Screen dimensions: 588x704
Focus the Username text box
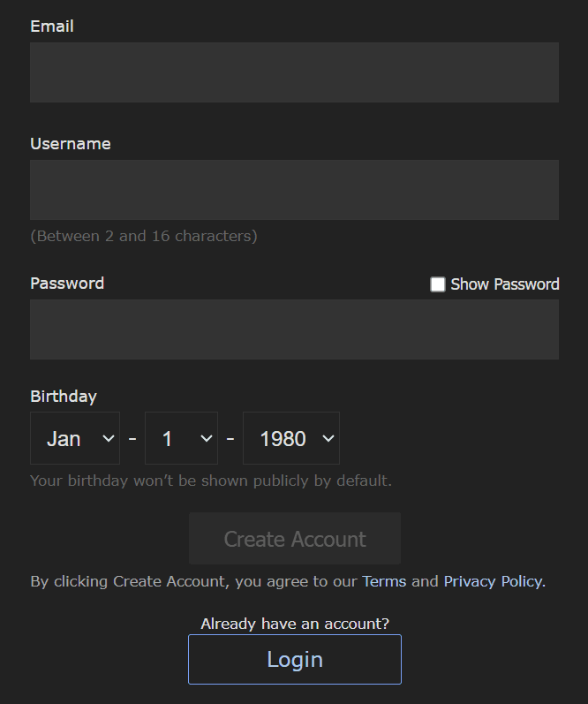tap(294, 190)
